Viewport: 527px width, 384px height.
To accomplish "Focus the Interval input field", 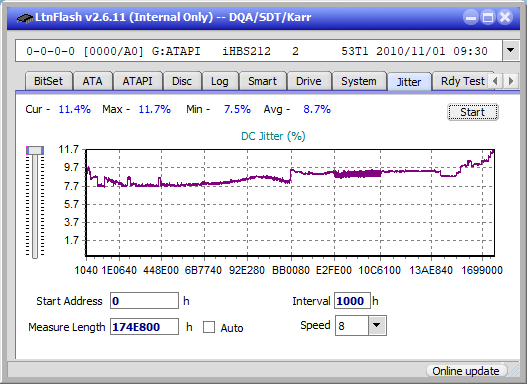I will tap(352, 301).
